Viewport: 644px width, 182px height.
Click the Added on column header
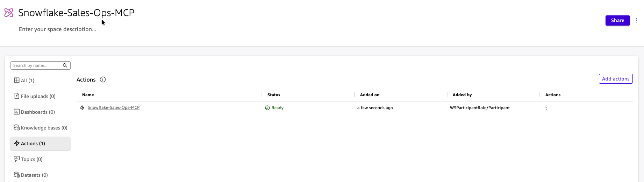point(370,95)
